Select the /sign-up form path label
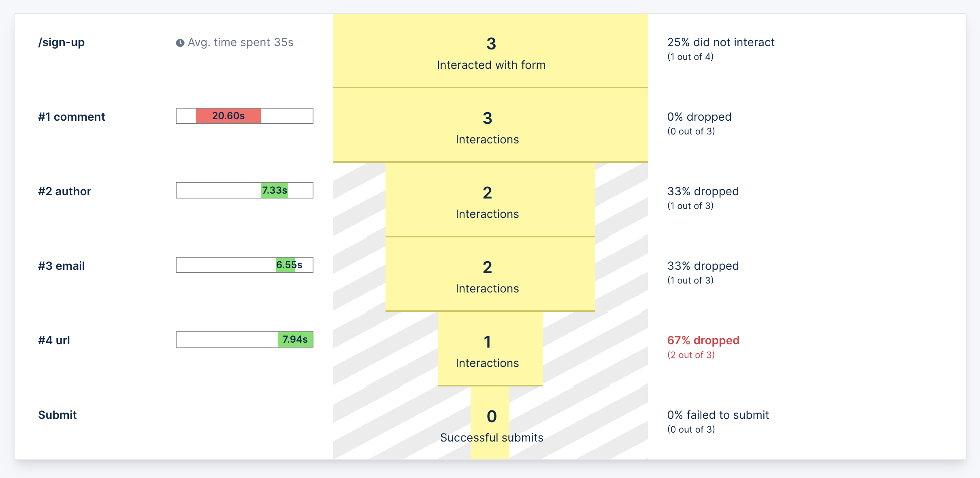This screenshot has width=980, height=478. click(62, 43)
